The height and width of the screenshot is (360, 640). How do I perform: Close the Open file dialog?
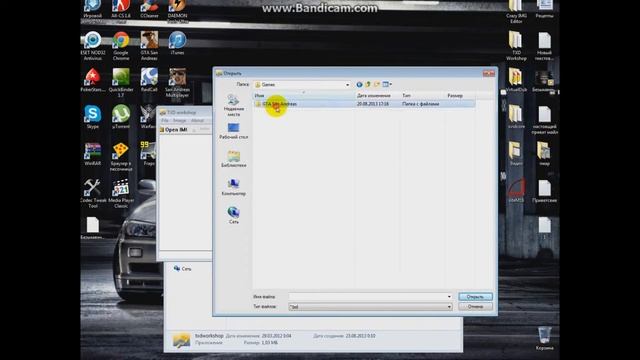tap(489, 73)
